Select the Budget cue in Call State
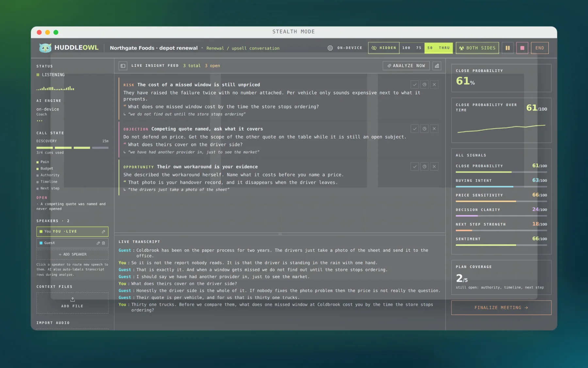 tap(45, 168)
